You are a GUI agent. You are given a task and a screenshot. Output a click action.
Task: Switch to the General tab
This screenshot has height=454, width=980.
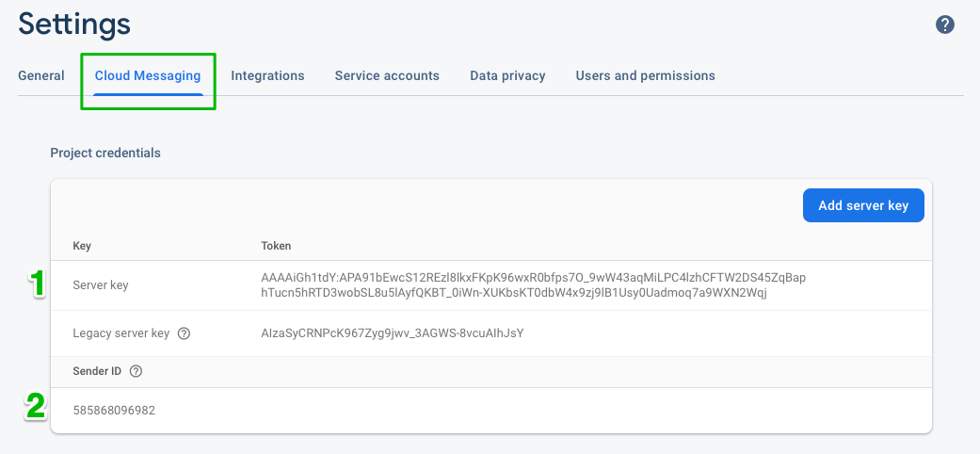[x=41, y=75]
